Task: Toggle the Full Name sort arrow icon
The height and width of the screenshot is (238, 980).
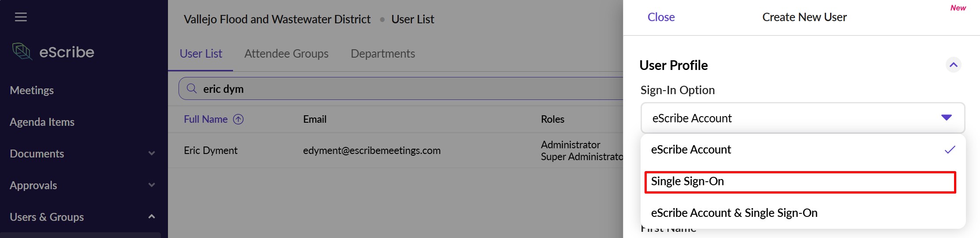Action: coord(238,119)
